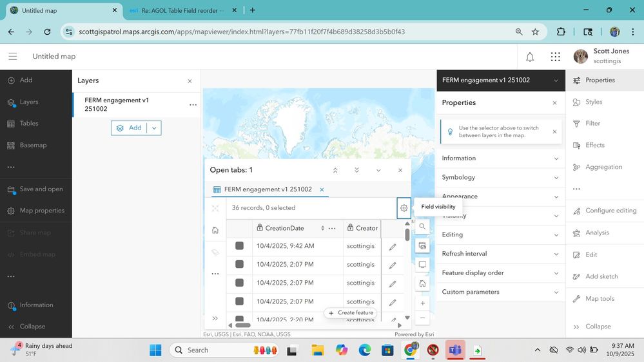Open Save and open menu
The image size is (644, 362).
[35, 189]
